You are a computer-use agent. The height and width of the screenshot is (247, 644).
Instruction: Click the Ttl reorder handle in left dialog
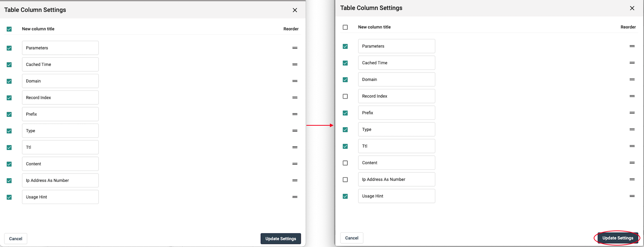[295, 147]
